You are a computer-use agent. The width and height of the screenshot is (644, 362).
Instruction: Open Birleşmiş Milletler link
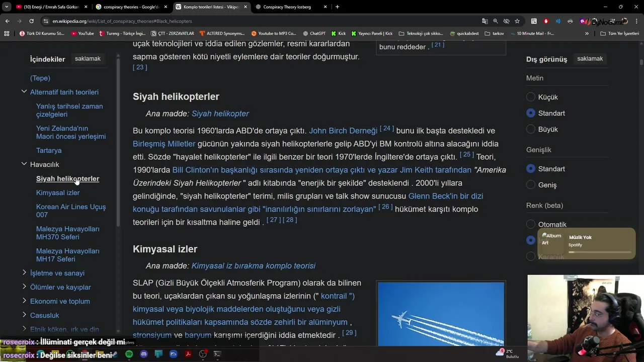(x=164, y=144)
